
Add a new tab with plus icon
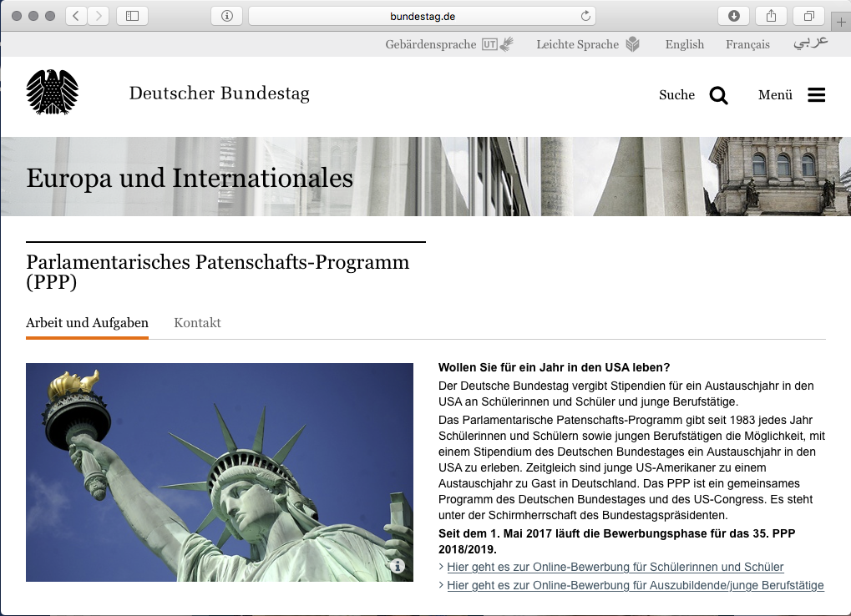point(841,23)
